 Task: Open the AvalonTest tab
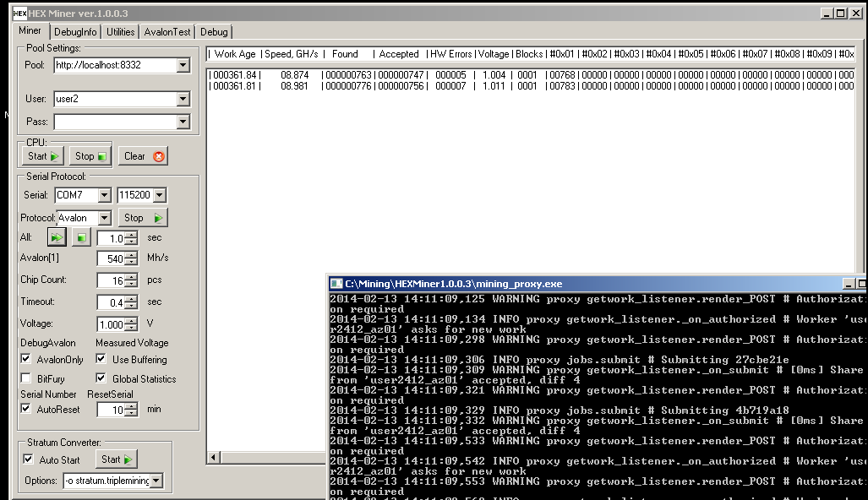point(167,32)
